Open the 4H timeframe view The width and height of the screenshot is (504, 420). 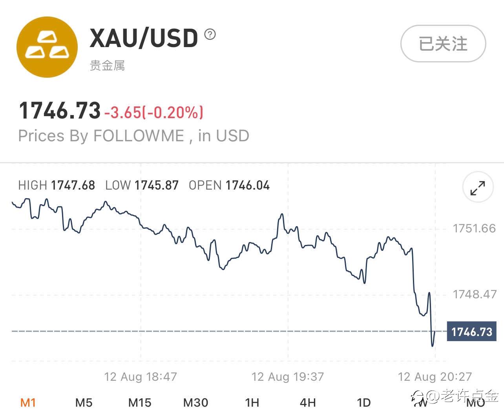(x=308, y=402)
